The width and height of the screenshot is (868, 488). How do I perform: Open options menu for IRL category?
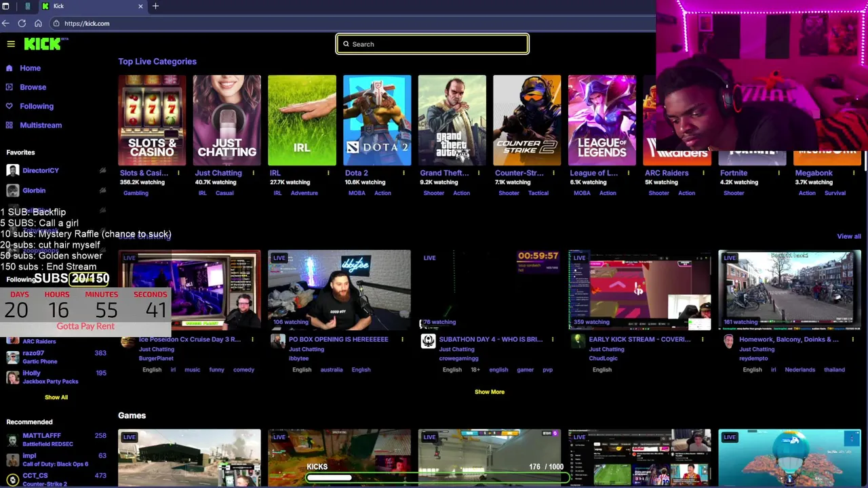[328, 173]
